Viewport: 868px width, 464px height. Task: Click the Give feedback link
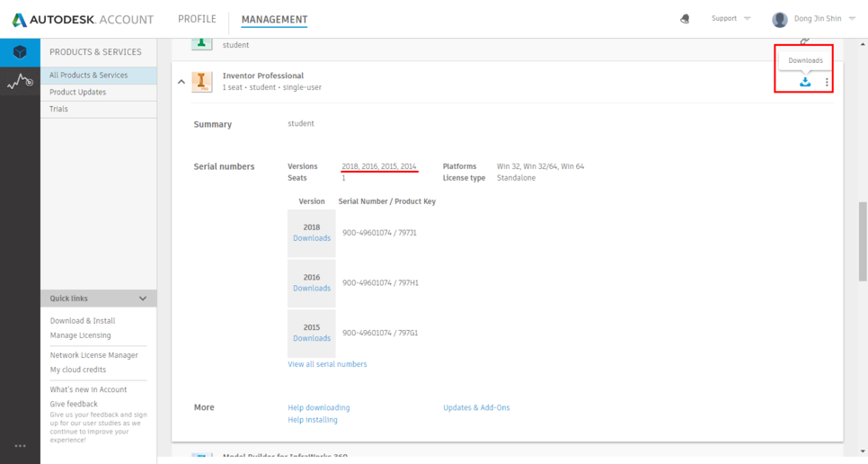(x=74, y=404)
